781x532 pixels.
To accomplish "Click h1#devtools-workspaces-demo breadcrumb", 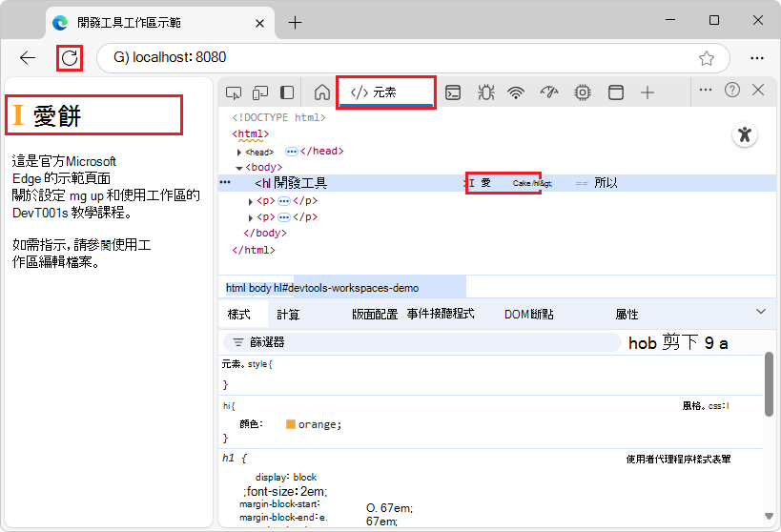I will (346, 288).
